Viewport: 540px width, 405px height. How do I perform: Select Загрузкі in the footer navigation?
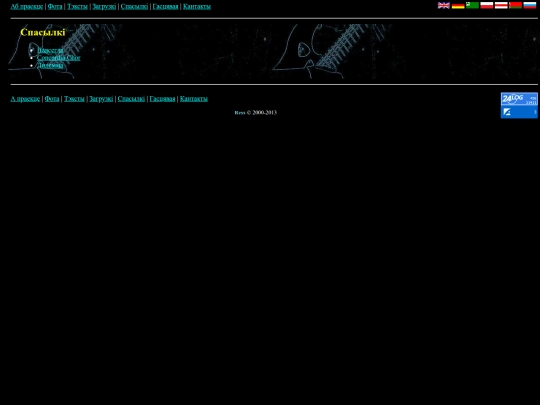[101, 99]
